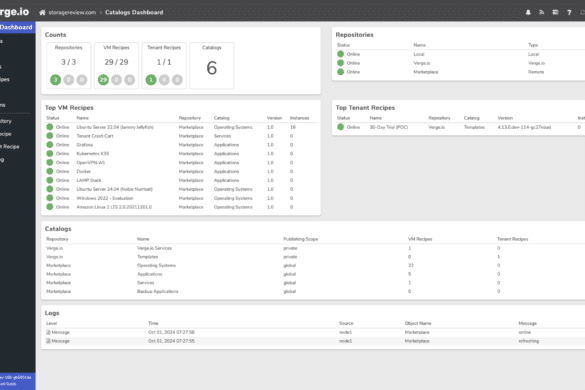The height and width of the screenshot is (390, 585).
Task: Open the Operating Systems catalog row
Action: tap(313, 265)
